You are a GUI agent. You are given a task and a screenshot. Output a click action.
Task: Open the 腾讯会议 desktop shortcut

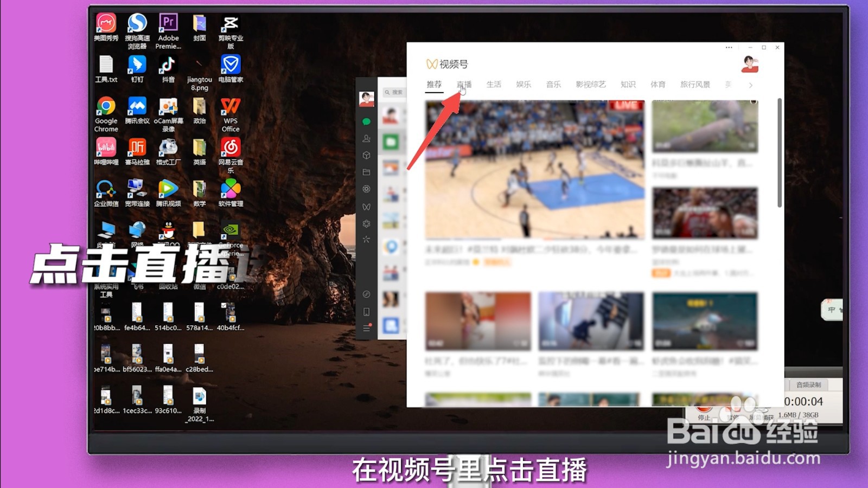click(137, 111)
